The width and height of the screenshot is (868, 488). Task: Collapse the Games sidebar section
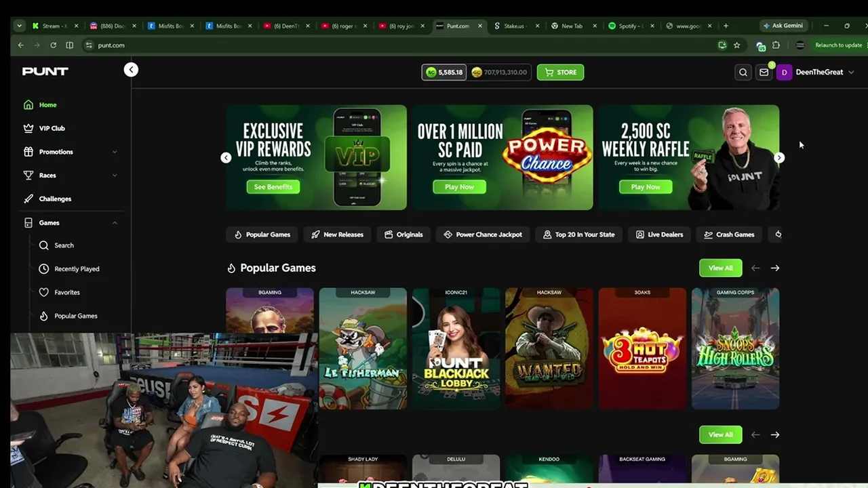tap(115, 223)
